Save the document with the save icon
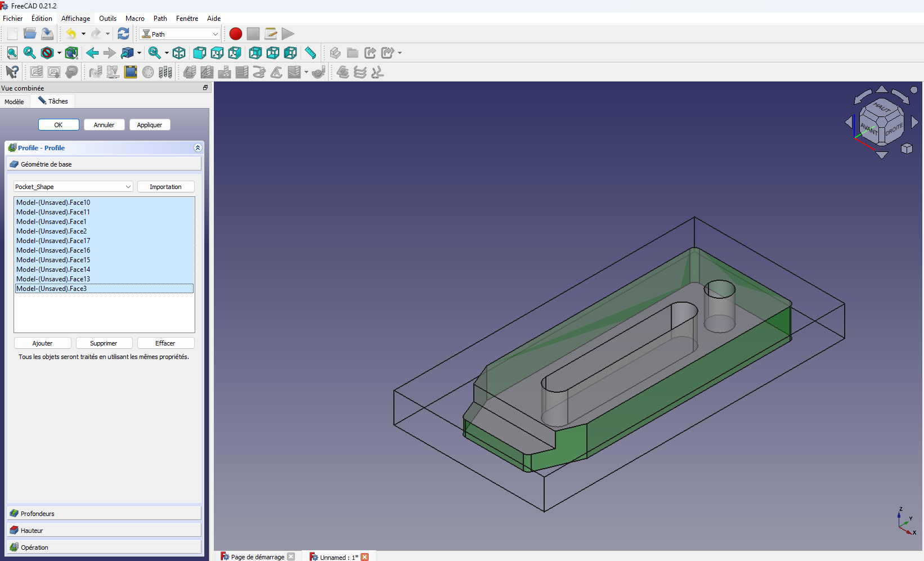Screen dimensions: 924x561 click(47, 34)
